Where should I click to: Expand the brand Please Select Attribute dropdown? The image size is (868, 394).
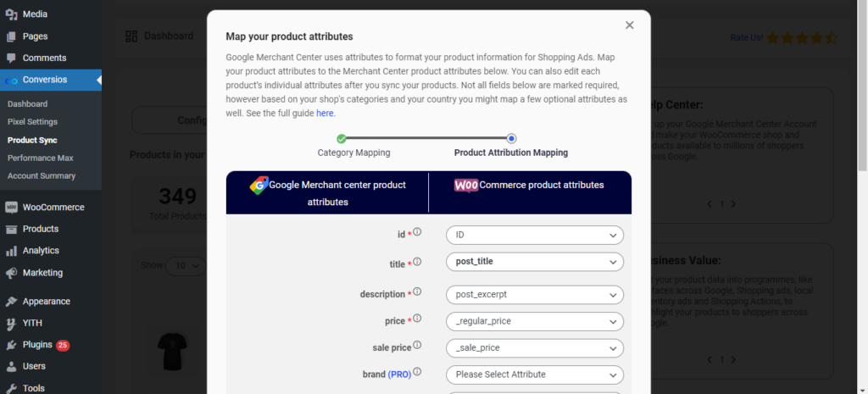tap(535, 375)
